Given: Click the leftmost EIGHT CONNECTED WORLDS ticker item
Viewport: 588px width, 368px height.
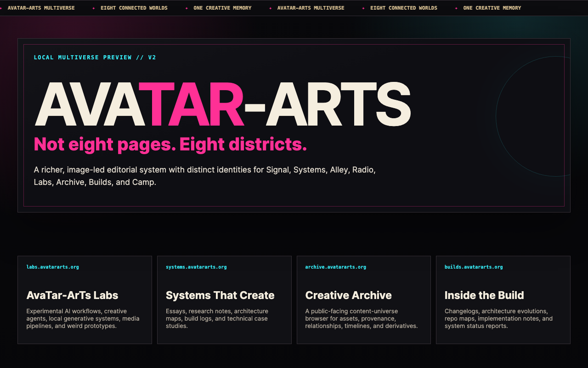Looking at the screenshot, I should tap(134, 8).
